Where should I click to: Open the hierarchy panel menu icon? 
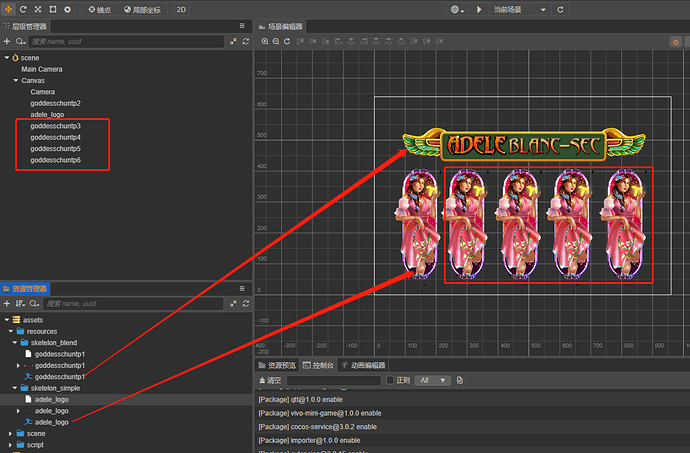pos(242,26)
